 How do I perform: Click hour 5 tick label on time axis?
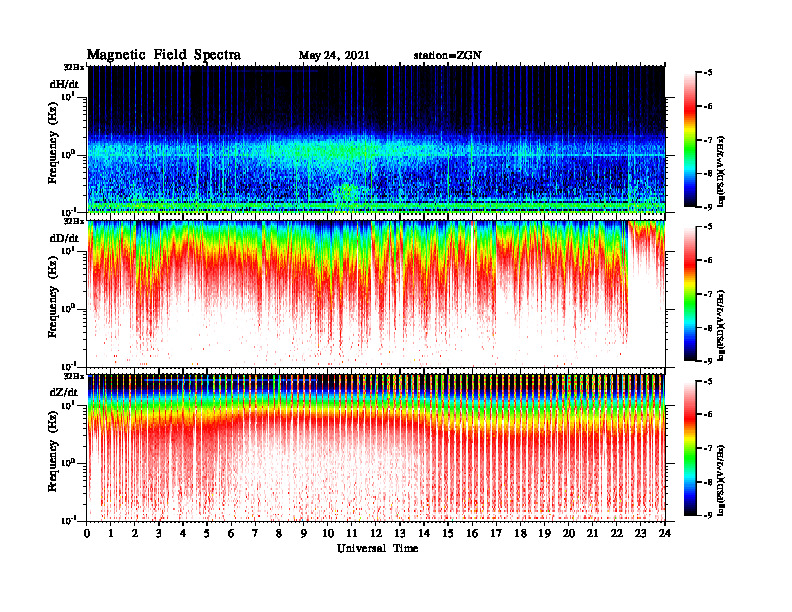click(207, 534)
